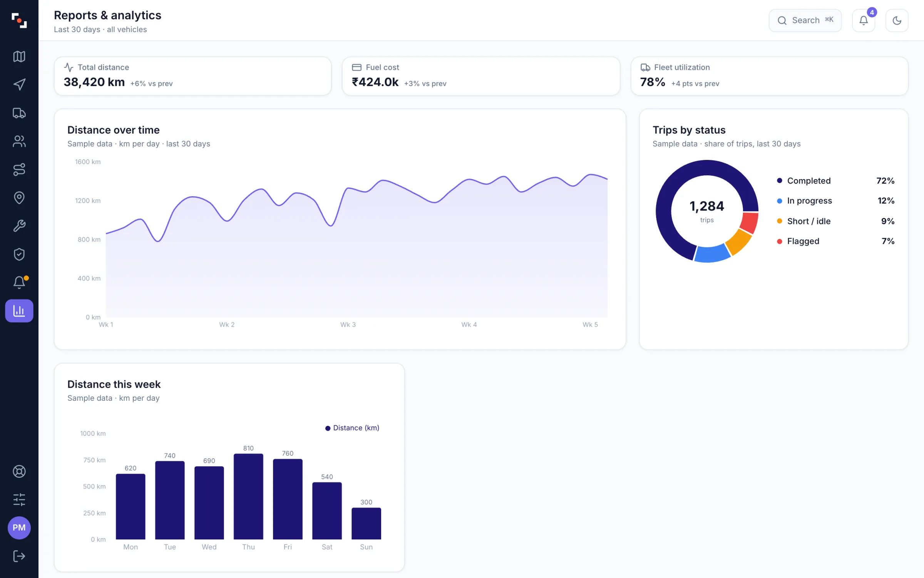Open the sidebar alerts bell with orange dot
The image size is (924, 578).
pos(19,282)
